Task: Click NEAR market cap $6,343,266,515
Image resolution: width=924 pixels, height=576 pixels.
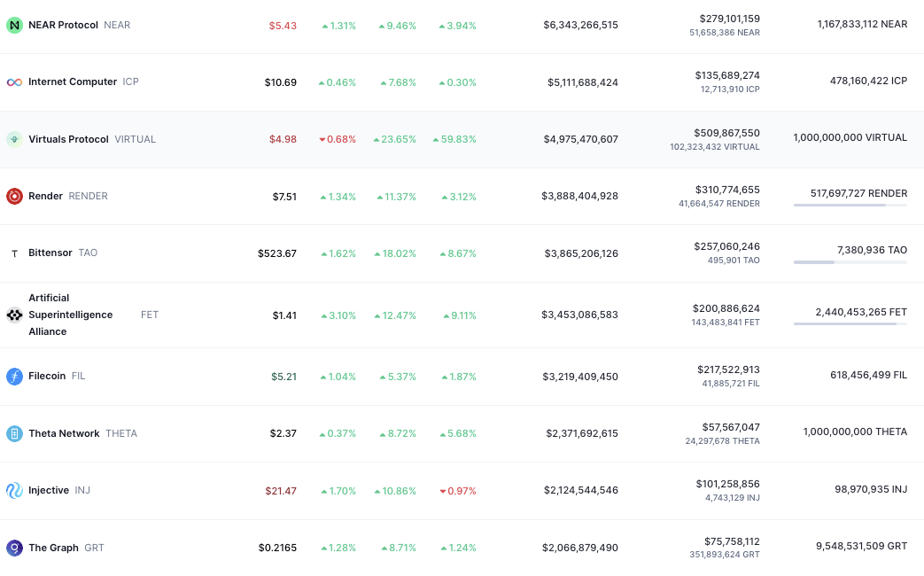Action: point(580,25)
